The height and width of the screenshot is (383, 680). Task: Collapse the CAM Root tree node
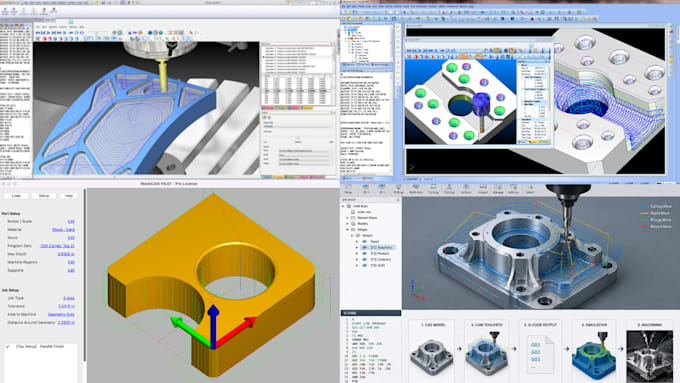pos(343,206)
